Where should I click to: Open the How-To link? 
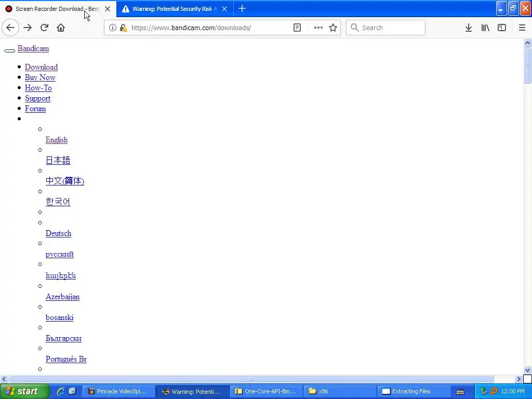point(38,88)
